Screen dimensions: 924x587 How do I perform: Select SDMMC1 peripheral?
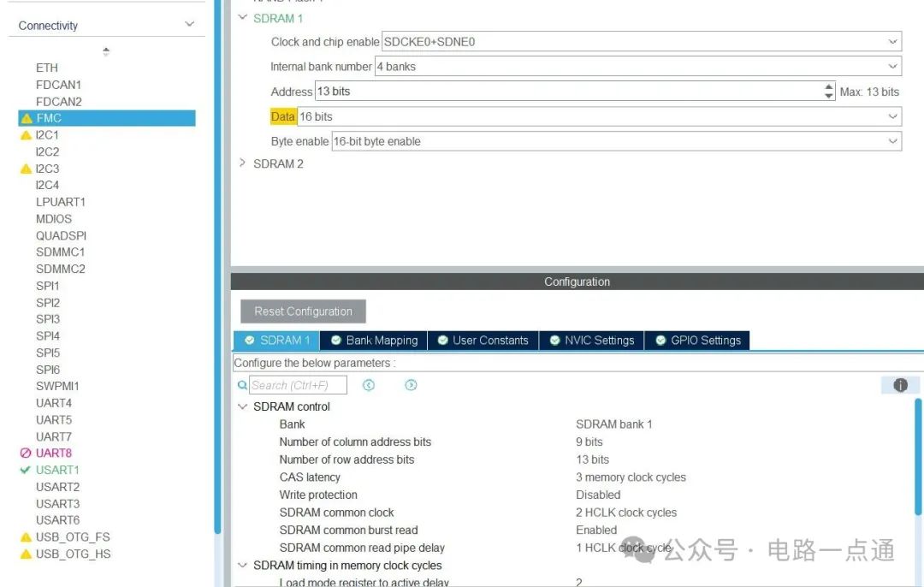point(61,252)
